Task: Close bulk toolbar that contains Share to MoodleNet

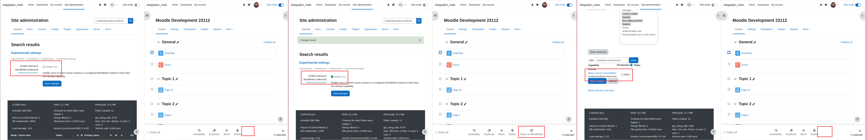Action: 571,131
